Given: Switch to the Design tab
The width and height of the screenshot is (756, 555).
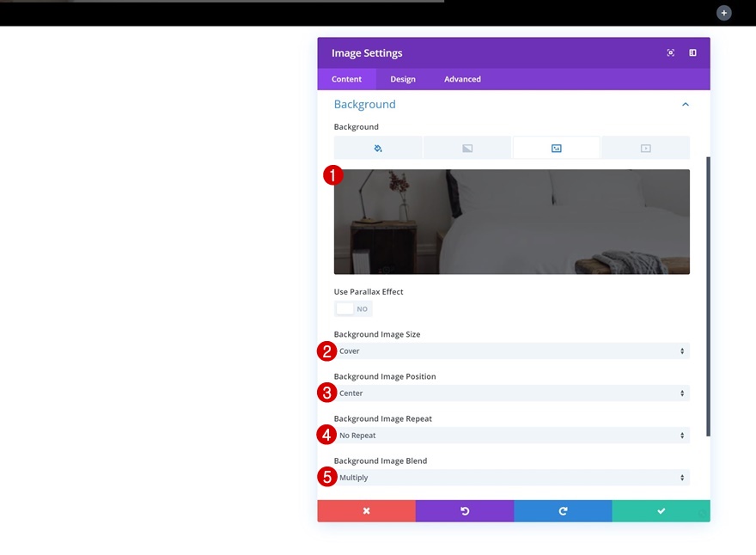Looking at the screenshot, I should point(403,79).
